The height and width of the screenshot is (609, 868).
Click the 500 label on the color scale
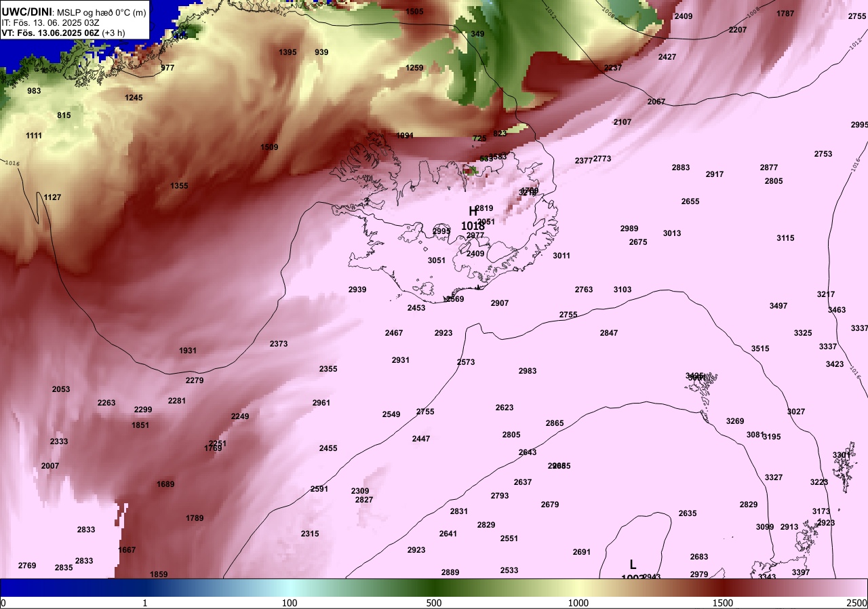point(434,603)
